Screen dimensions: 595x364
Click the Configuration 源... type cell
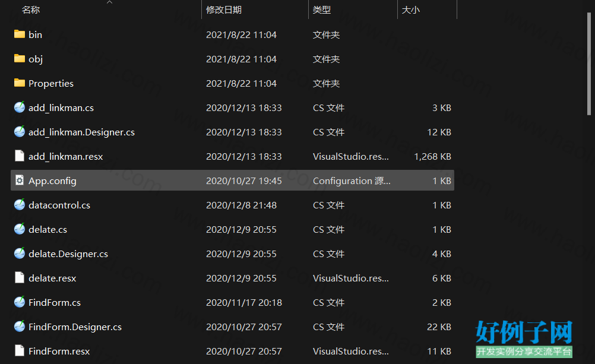click(x=352, y=181)
